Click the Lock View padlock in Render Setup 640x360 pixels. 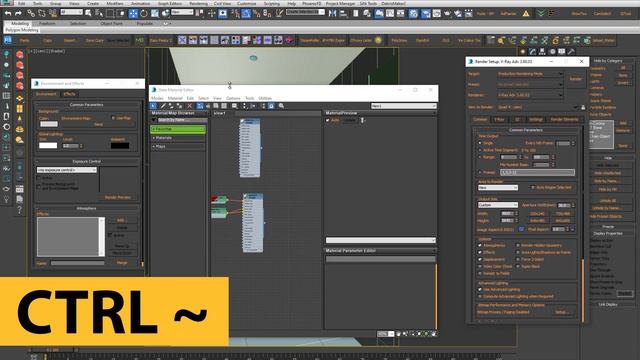pos(583,107)
